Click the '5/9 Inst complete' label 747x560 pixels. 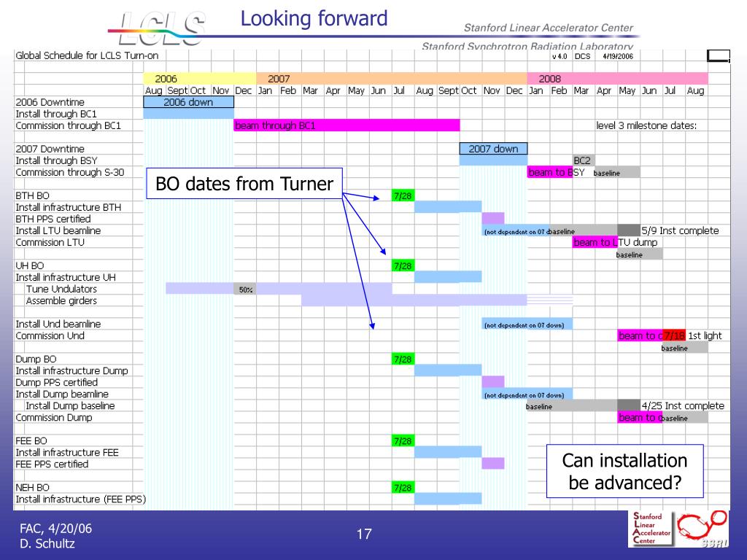[680, 230]
